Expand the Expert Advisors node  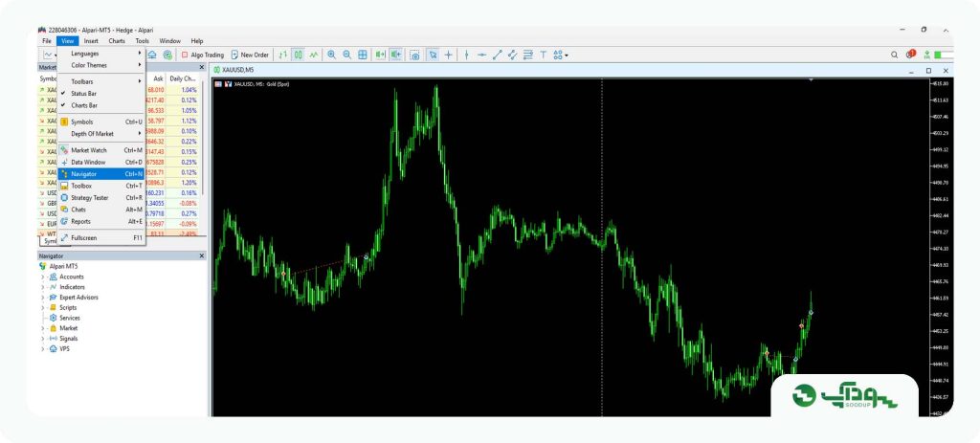pos(42,298)
